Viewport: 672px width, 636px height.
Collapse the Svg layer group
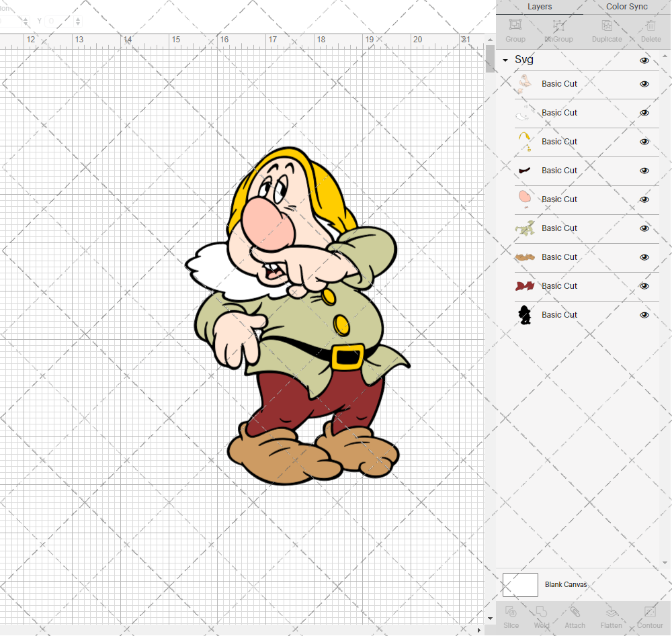point(505,60)
